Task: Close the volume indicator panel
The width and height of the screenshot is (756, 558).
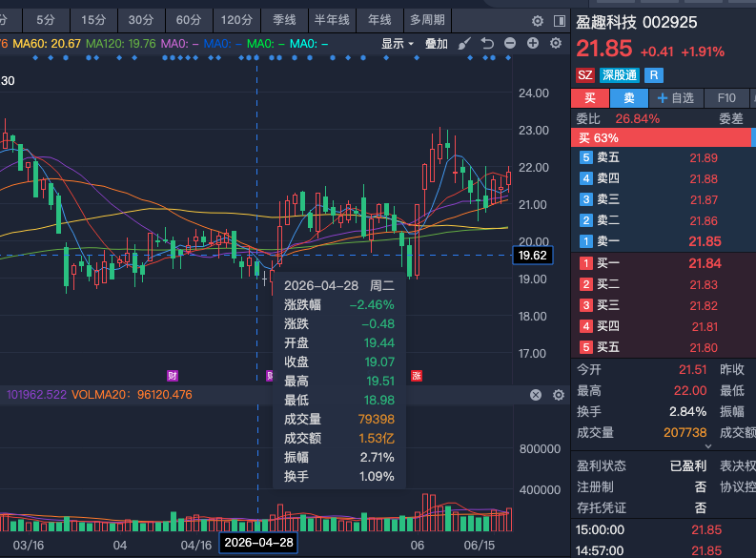Action: (536, 395)
